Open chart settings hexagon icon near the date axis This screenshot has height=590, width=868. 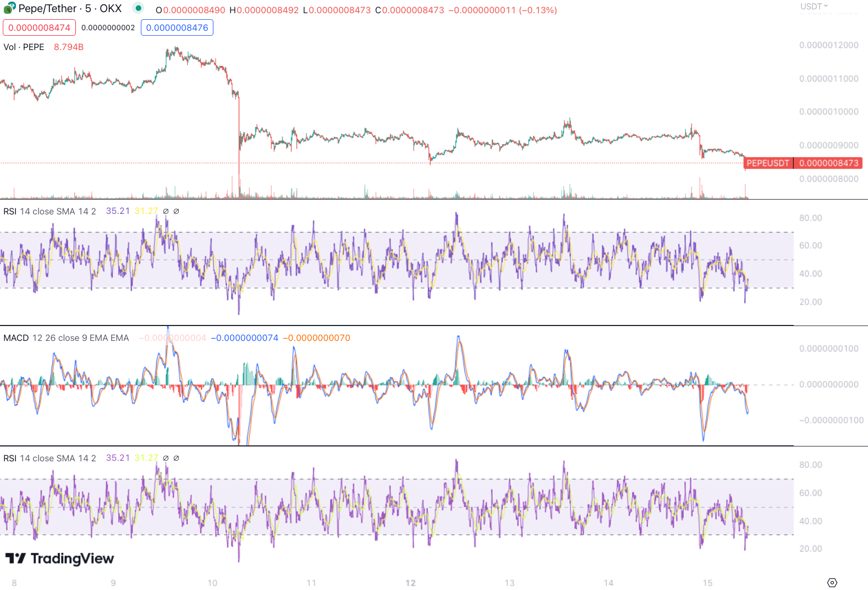click(832, 582)
